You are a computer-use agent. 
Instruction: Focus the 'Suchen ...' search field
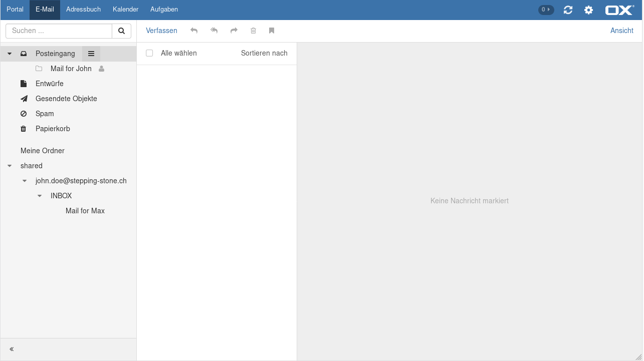59,31
